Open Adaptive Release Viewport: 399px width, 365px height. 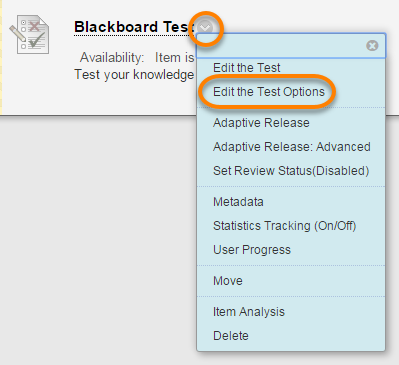261,123
